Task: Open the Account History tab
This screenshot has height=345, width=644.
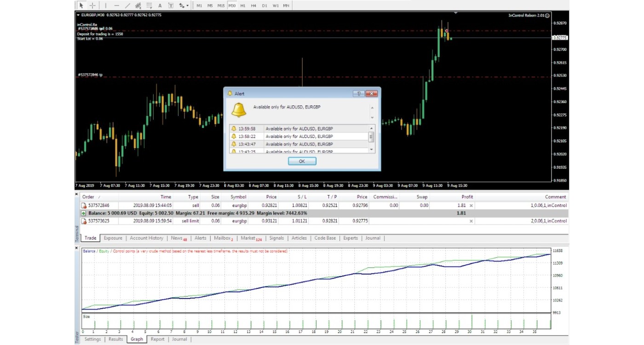Action: [x=146, y=238]
